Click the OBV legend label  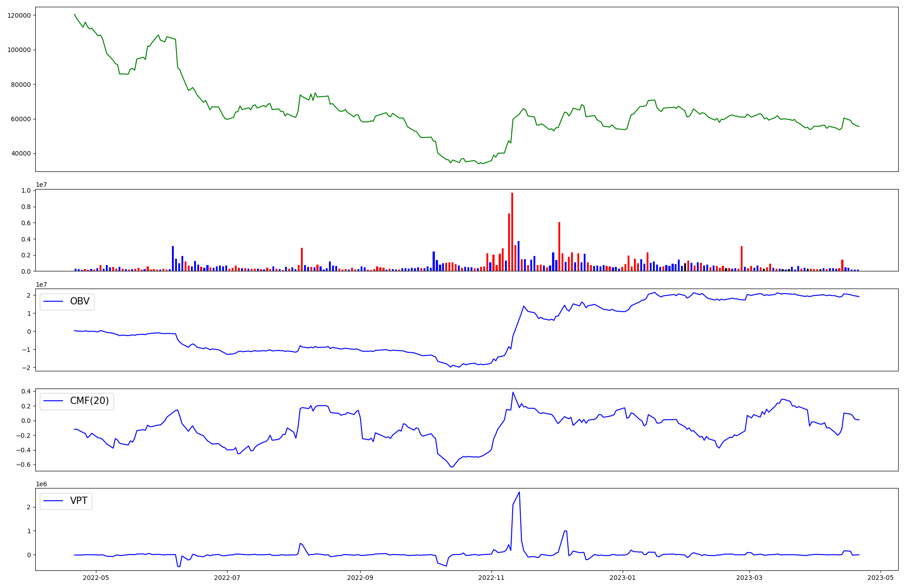(x=80, y=301)
